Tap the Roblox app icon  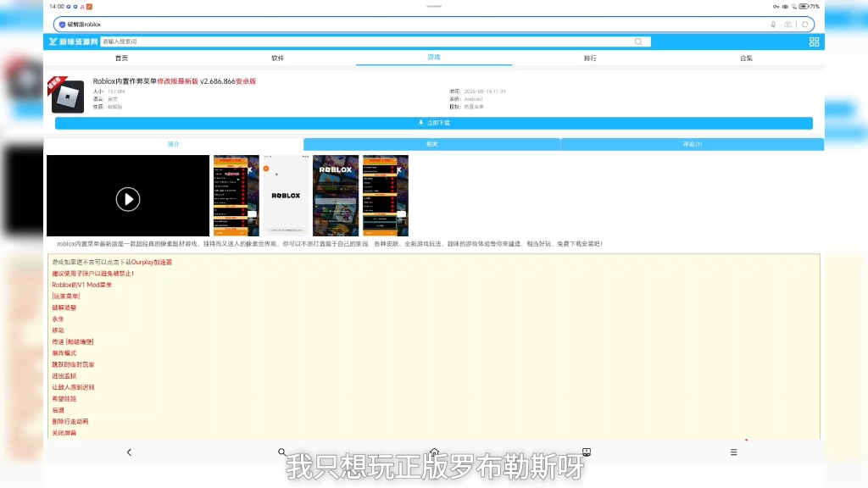coord(68,97)
